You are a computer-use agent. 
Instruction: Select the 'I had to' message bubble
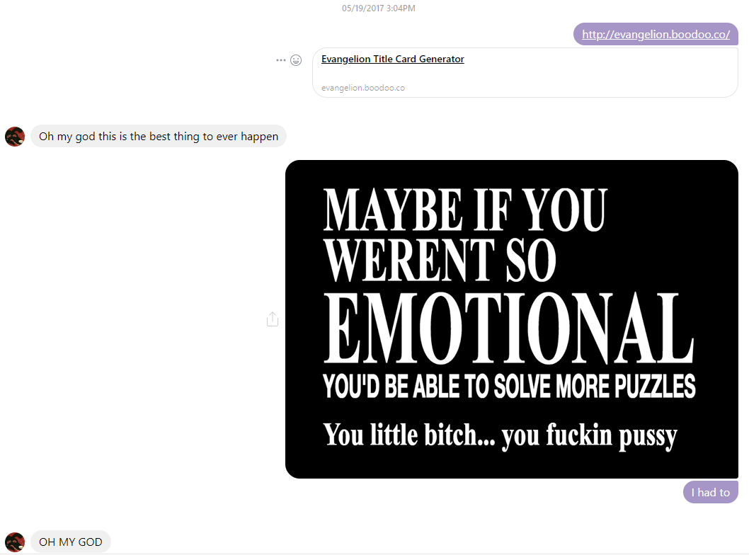pos(710,492)
